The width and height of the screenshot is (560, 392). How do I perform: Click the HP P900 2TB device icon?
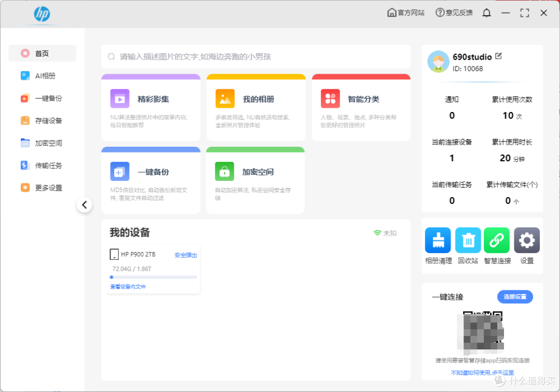(x=114, y=254)
